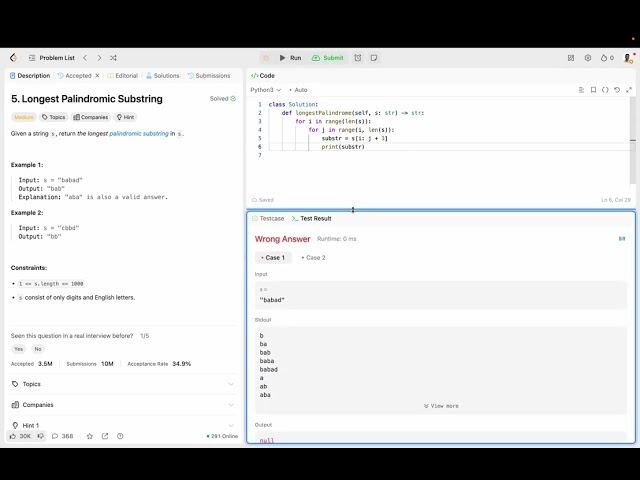Click the help question icon

[x=120, y=436]
